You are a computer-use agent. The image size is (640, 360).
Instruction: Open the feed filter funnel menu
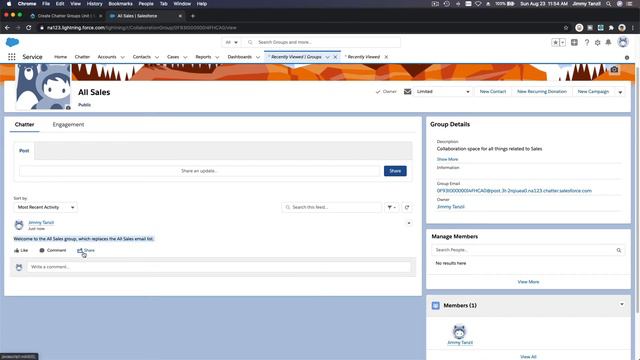pyautogui.click(x=391, y=207)
